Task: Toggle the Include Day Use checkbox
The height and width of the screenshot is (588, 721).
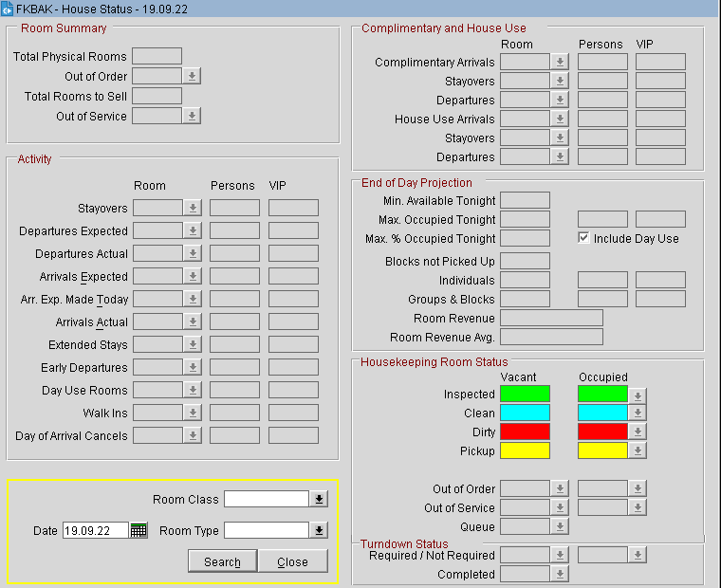Action: pos(584,238)
